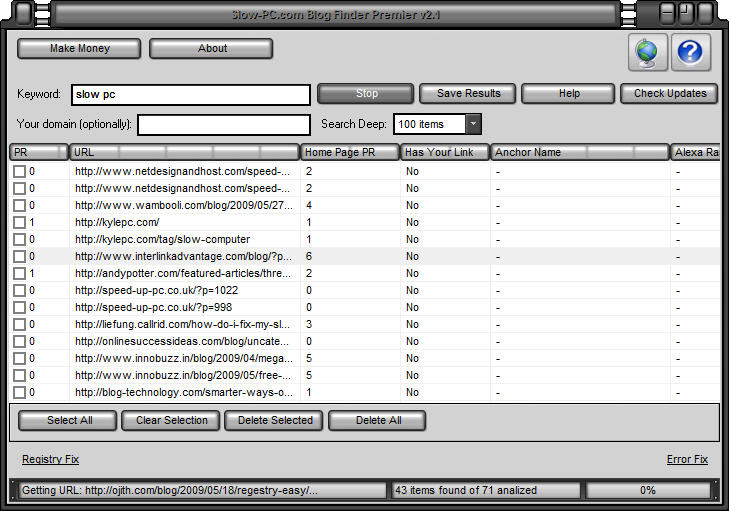Image resolution: width=729 pixels, height=511 pixels.
Task: Click the blue question mark help icon
Action: click(690, 53)
